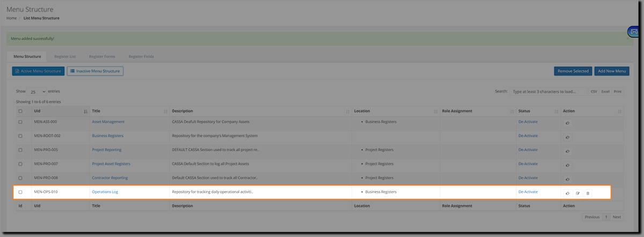Export table to Excel

tap(605, 92)
